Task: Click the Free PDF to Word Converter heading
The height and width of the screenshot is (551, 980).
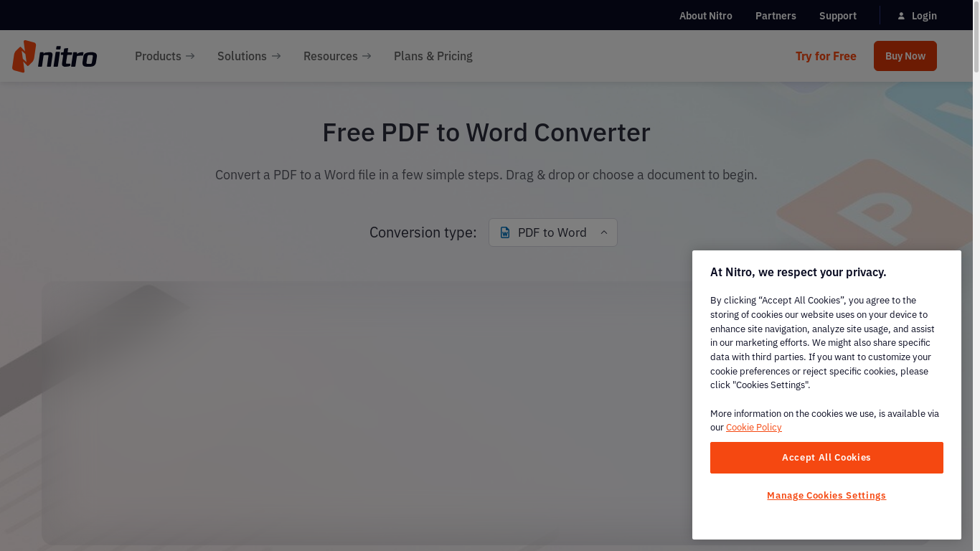Action: 486,133
